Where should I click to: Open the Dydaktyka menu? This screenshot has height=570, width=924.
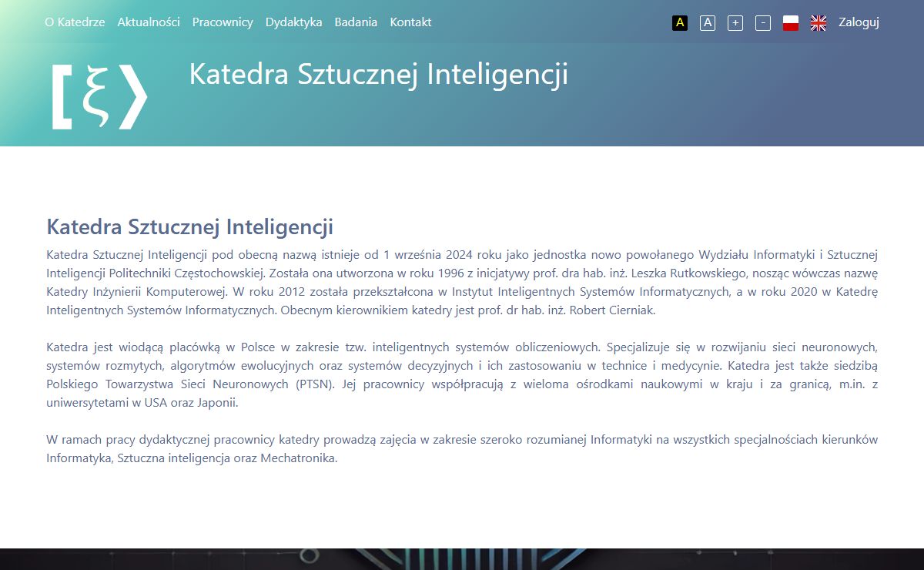[293, 22]
